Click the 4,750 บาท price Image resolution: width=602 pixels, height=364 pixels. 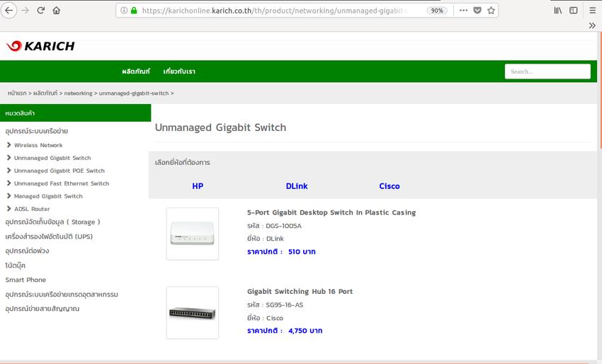pyautogui.click(x=305, y=331)
